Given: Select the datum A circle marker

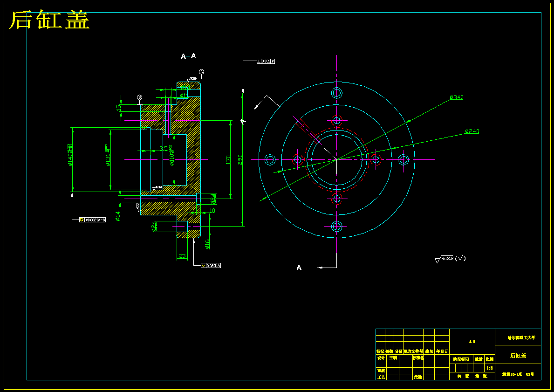Looking at the screenshot, I should (x=201, y=72).
